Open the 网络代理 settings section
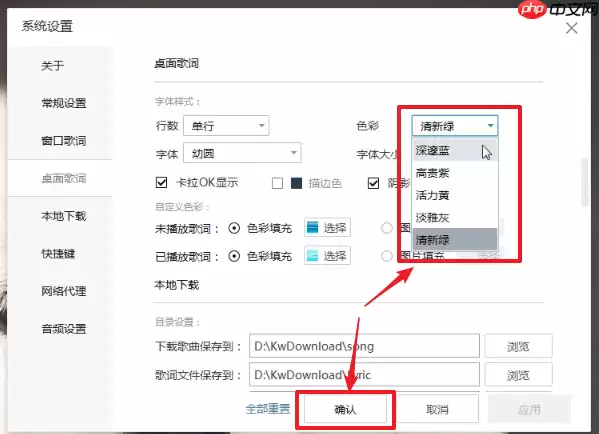This screenshot has width=599, height=434. 64,291
